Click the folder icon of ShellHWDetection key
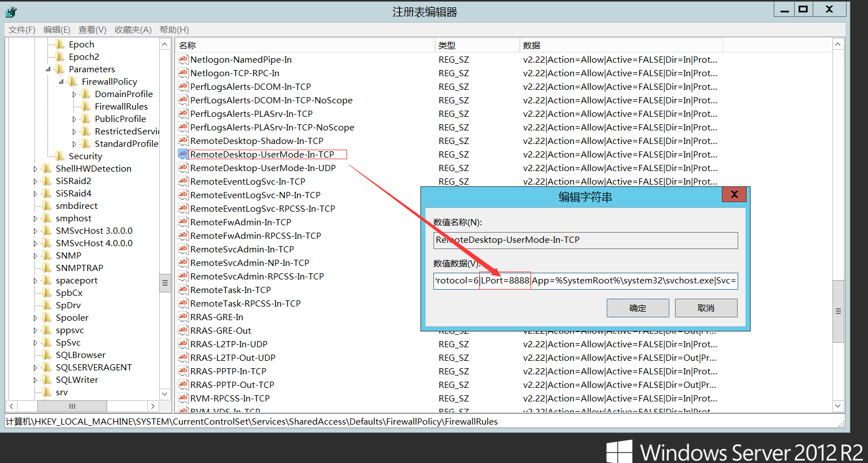868x463 pixels. point(47,168)
